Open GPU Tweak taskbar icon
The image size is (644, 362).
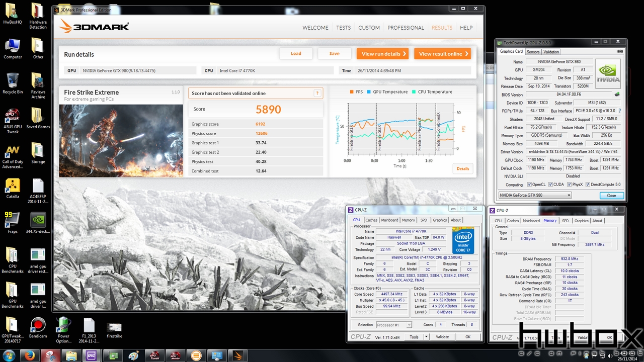[x=154, y=355]
